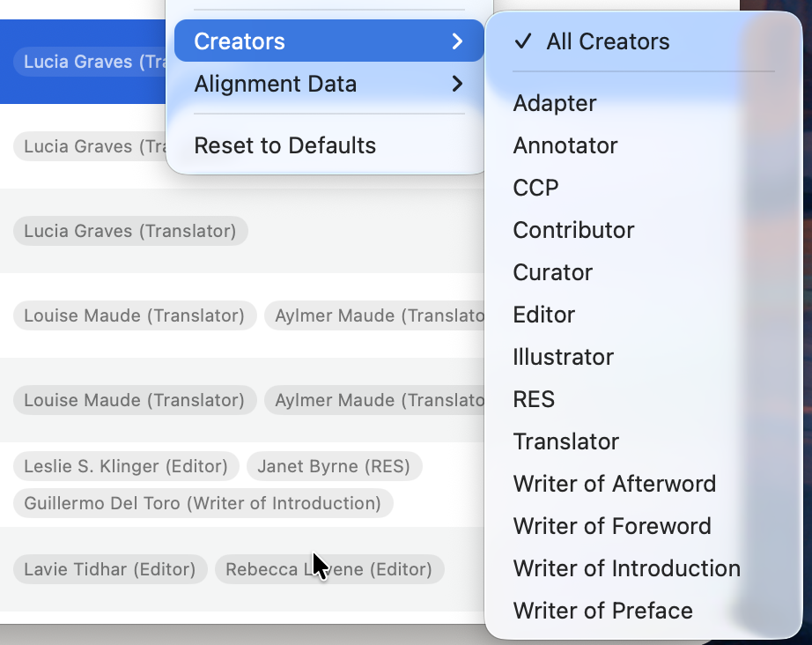Choose Curator creator role
Image resolution: width=812 pixels, height=645 pixels.
coord(643,272)
